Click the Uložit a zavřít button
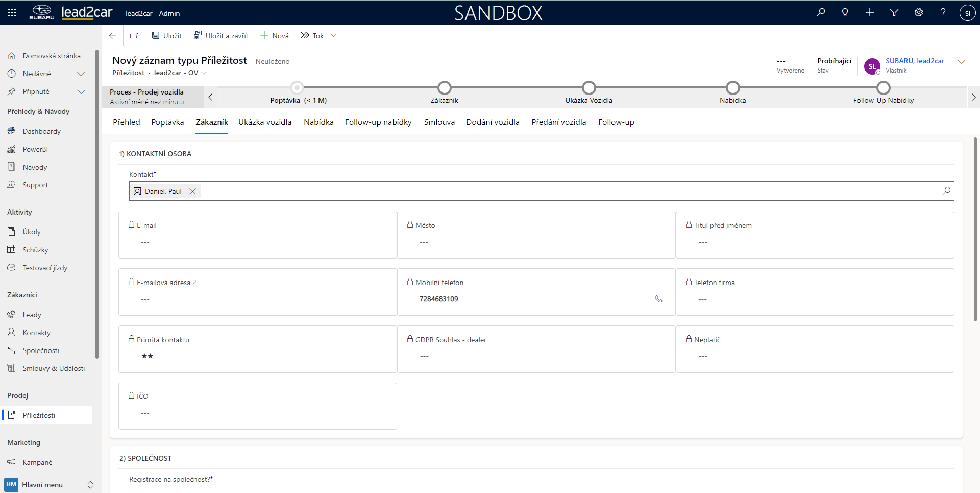980x493 pixels. point(221,36)
